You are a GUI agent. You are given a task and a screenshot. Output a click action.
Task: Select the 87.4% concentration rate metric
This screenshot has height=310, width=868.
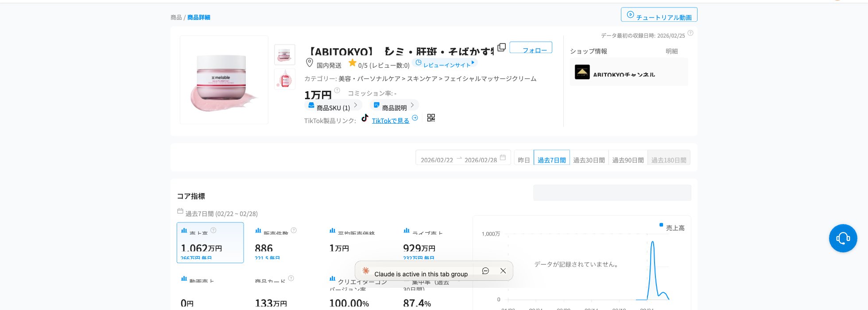coord(433,291)
